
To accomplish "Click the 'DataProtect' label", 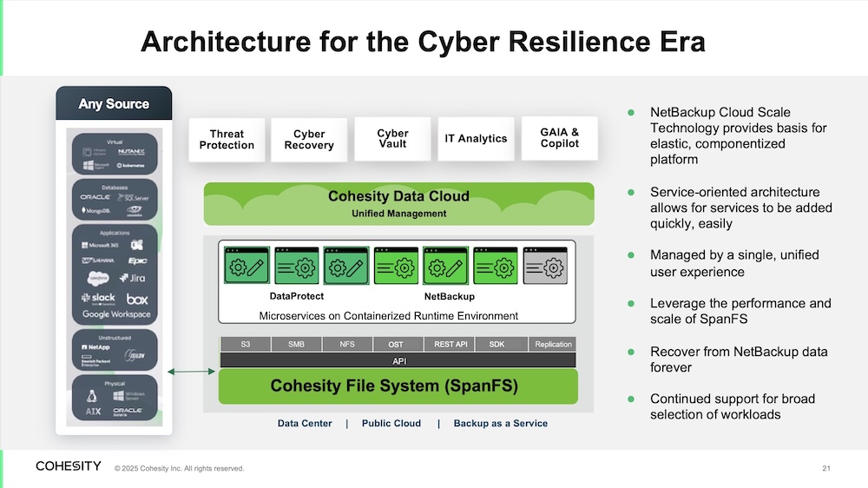I will pyautogui.click(x=297, y=296).
